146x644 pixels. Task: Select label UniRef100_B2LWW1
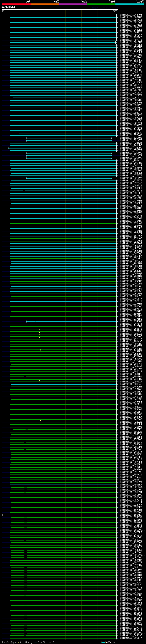click(x=131, y=138)
